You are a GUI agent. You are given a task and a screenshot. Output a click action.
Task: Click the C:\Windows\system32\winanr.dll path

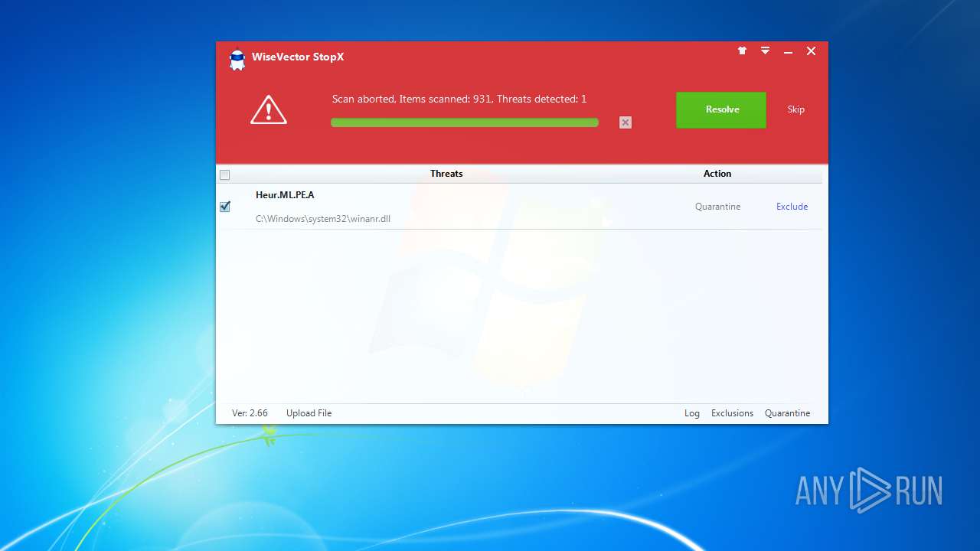point(323,219)
